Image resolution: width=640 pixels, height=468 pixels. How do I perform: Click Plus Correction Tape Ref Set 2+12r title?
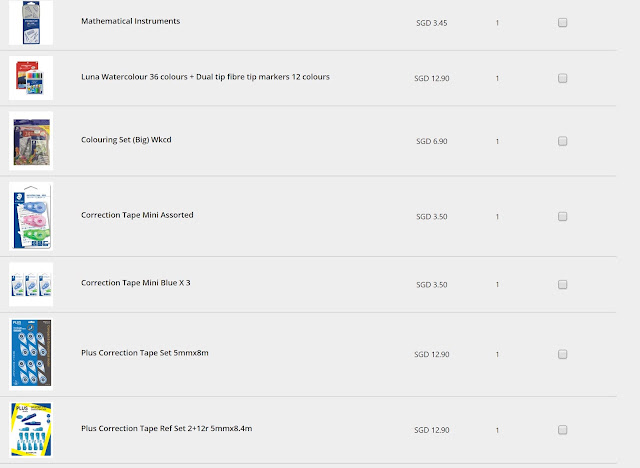167,428
